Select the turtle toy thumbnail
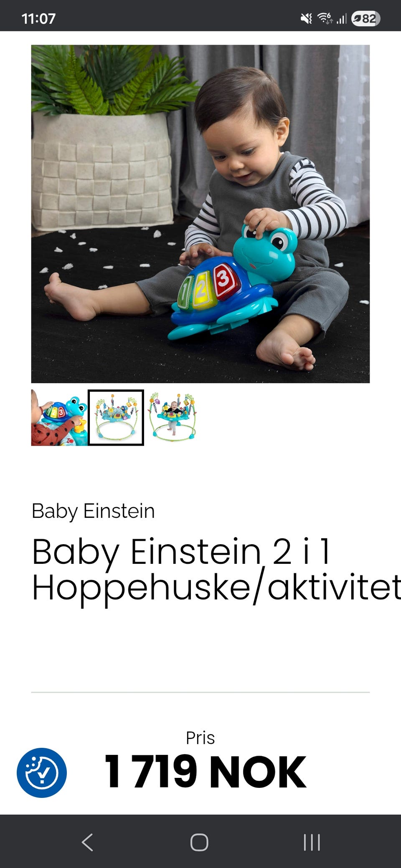Screen dimensions: 401x868 pyautogui.click(x=59, y=418)
